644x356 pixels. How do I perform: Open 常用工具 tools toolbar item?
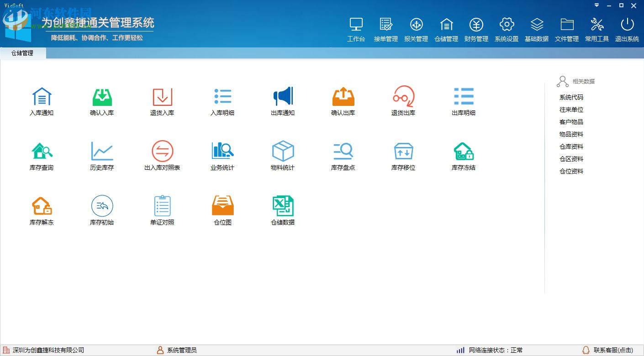pos(597,30)
